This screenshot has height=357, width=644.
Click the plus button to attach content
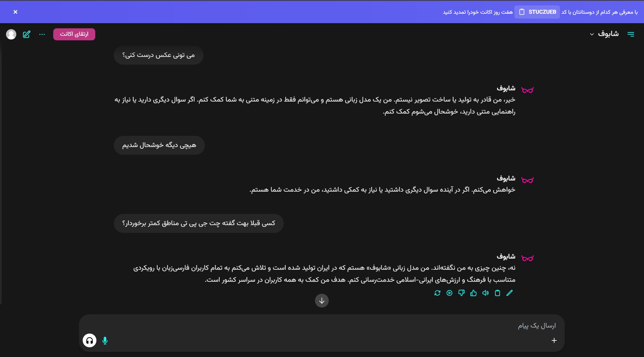tap(554, 340)
